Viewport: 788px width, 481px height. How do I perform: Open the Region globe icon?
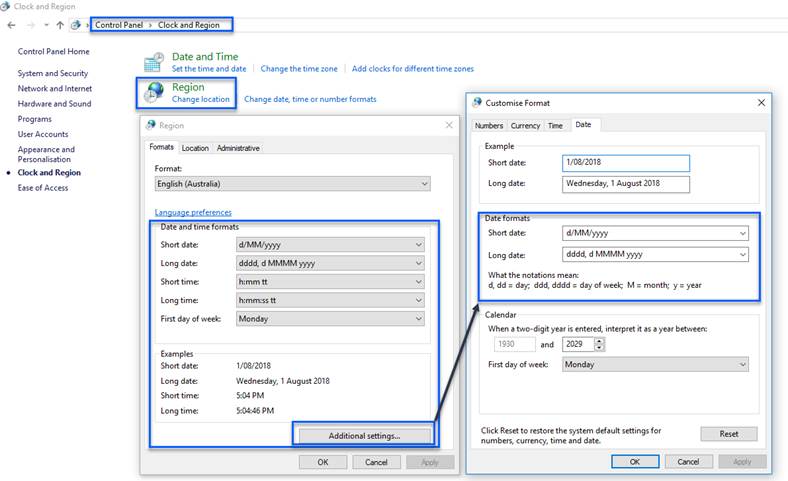[154, 92]
